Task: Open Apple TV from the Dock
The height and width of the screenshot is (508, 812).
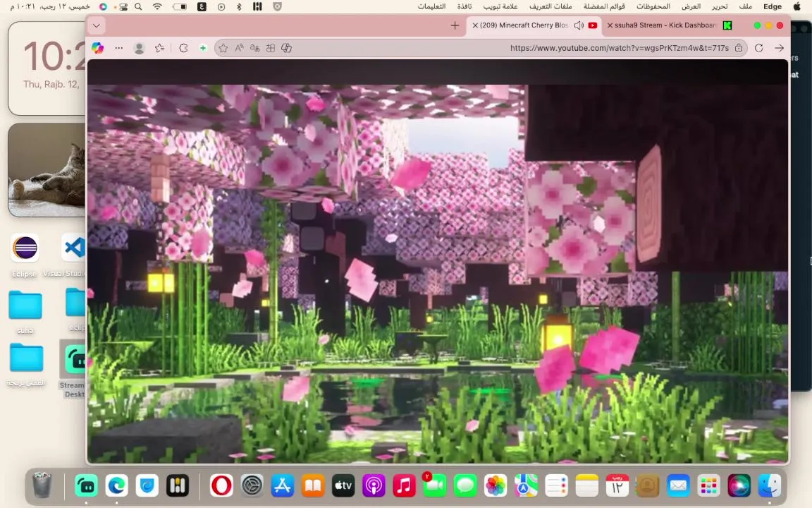Action: click(343, 485)
